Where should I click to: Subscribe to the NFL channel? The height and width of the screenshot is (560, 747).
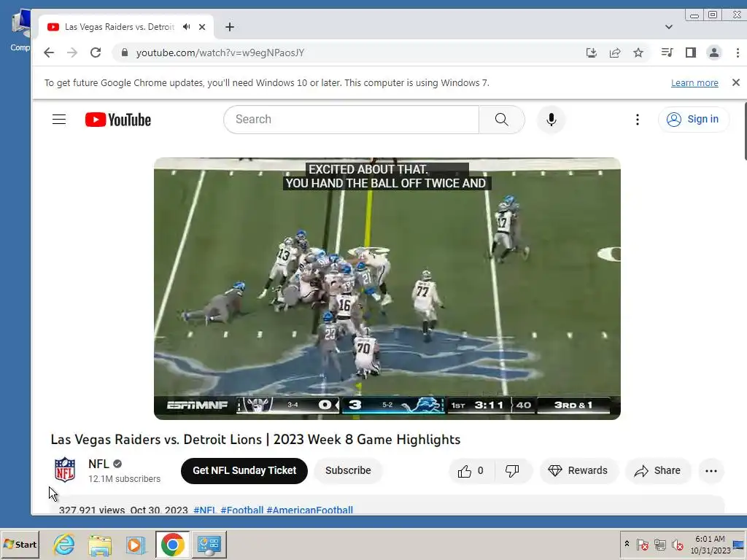pyautogui.click(x=348, y=470)
